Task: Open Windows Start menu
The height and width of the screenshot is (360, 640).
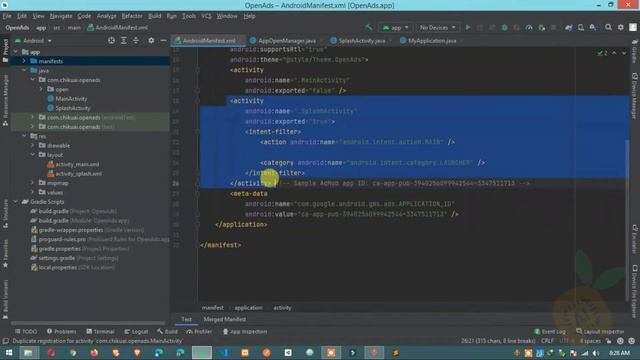Action: [9, 353]
